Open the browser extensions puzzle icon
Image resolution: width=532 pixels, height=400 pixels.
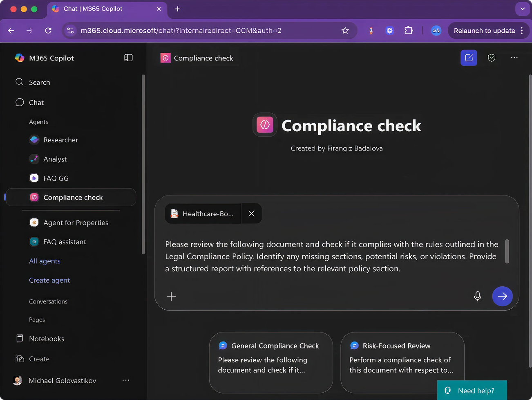tap(409, 30)
